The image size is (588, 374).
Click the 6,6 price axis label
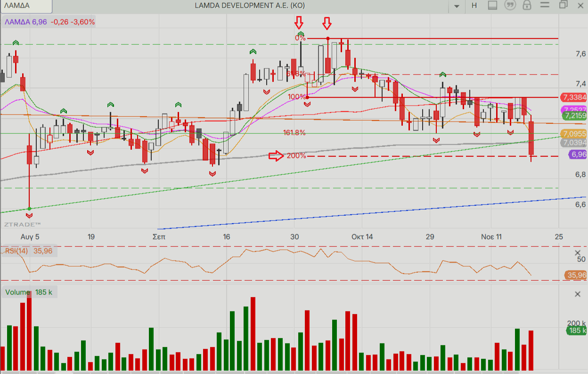pyautogui.click(x=580, y=204)
